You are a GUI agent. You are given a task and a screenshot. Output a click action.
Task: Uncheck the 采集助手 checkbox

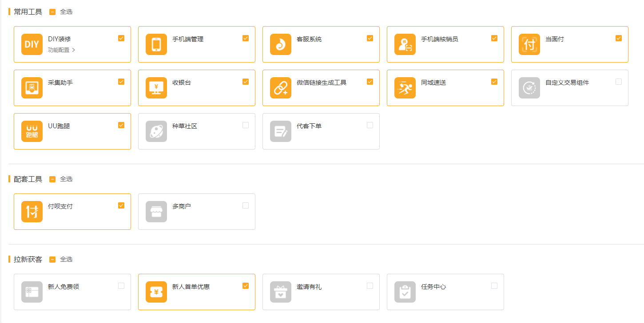point(121,82)
